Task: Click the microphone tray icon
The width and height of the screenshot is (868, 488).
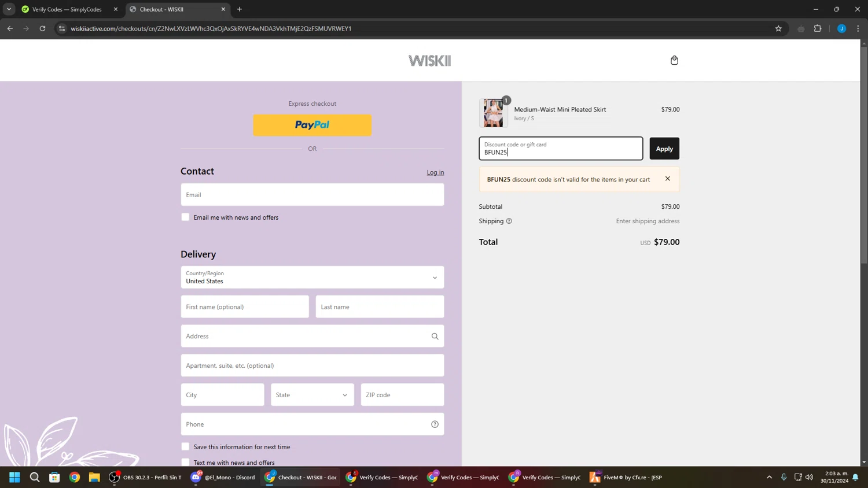Action: 784,477
